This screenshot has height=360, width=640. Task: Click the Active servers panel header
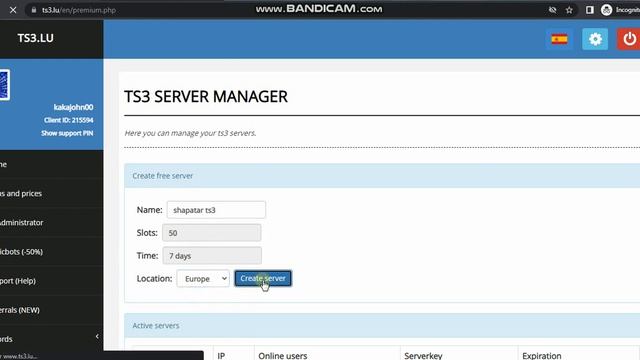tap(382, 326)
